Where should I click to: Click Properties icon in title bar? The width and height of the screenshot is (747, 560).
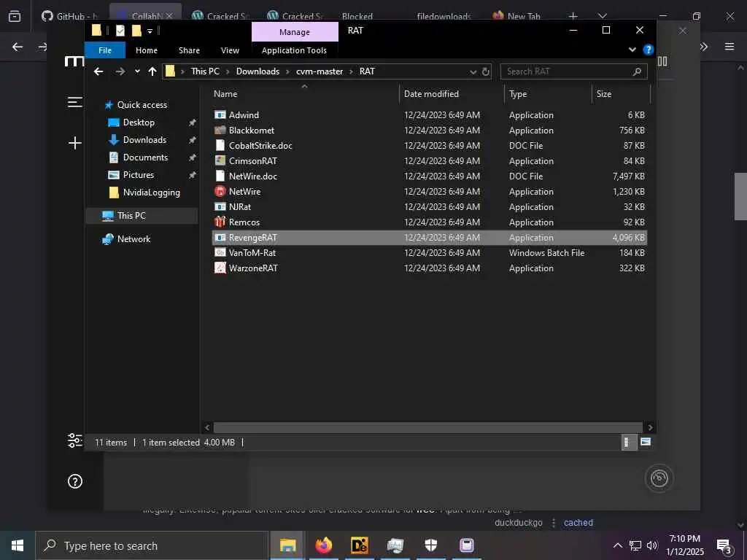tap(120, 31)
